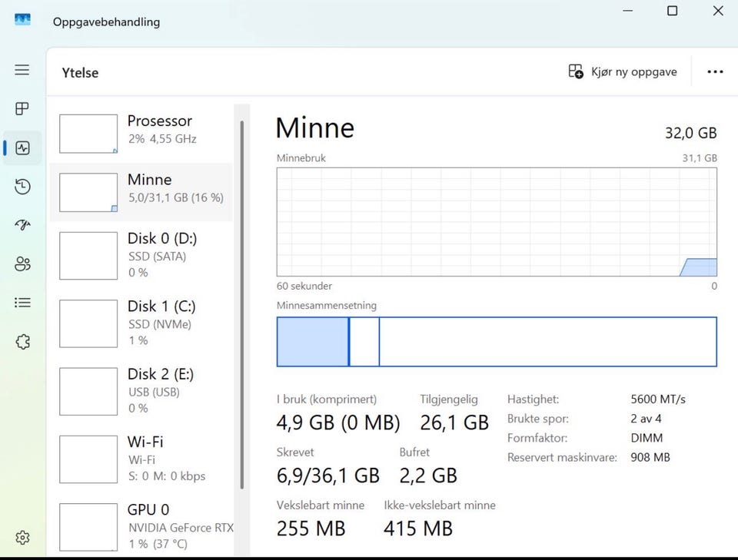Click the I bruk (komprimert) label
This screenshot has height=560, width=738.
327,399
